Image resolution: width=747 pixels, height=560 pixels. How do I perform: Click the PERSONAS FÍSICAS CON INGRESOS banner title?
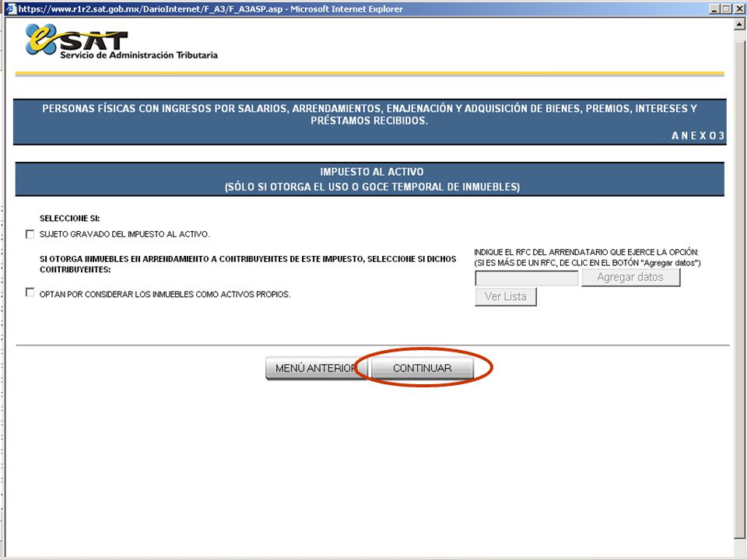(x=370, y=114)
